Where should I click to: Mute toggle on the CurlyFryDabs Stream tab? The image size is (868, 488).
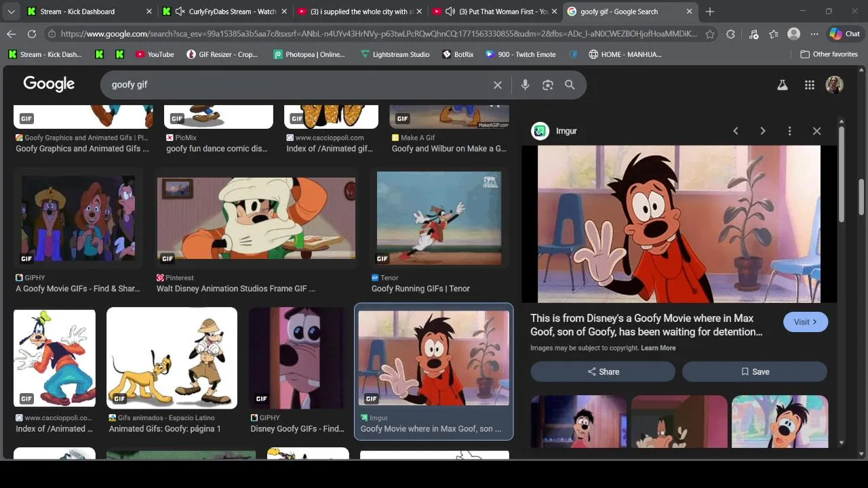point(180,12)
